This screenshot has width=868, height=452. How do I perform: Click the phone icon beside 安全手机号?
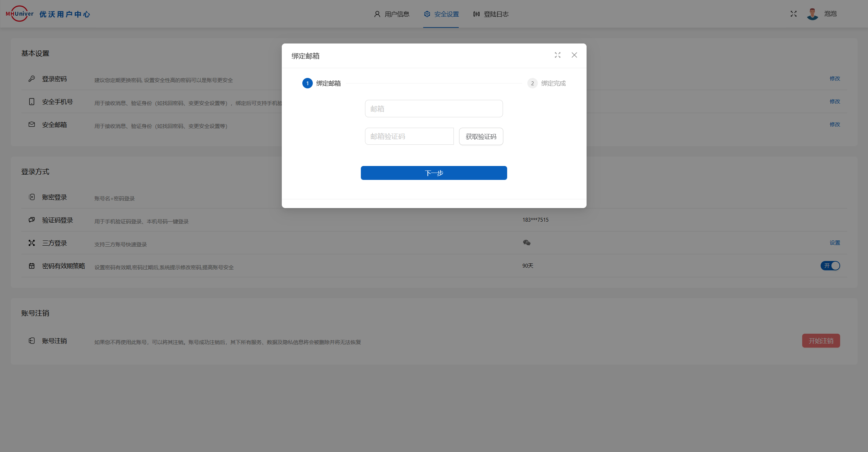(32, 102)
